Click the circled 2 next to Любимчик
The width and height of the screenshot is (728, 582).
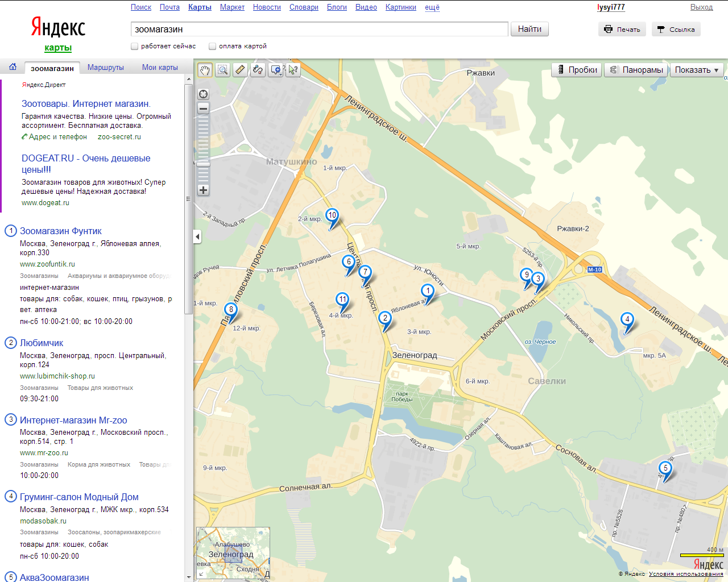click(10, 343)
